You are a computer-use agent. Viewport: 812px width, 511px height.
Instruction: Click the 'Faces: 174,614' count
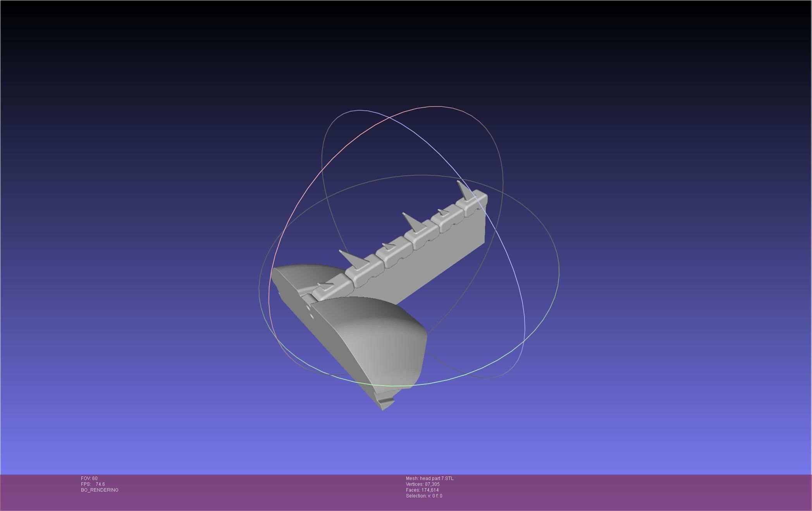pyautogui.click(x=422, y=490)
